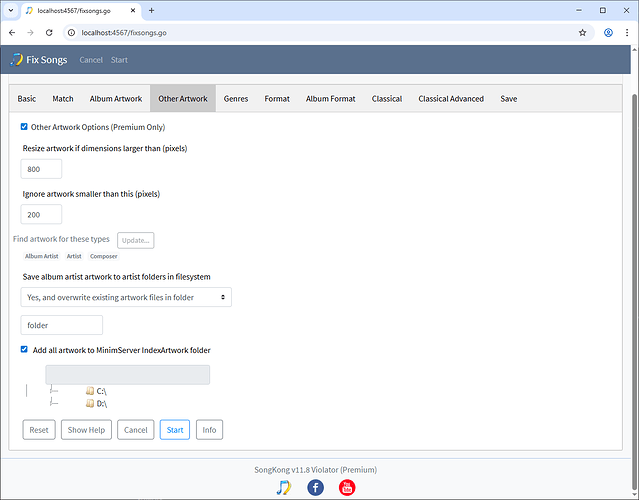Toggle Add all artwork to MinimServer checkbox
The height and width of the screenshot is (500, 639).
(x=24, y=349)
